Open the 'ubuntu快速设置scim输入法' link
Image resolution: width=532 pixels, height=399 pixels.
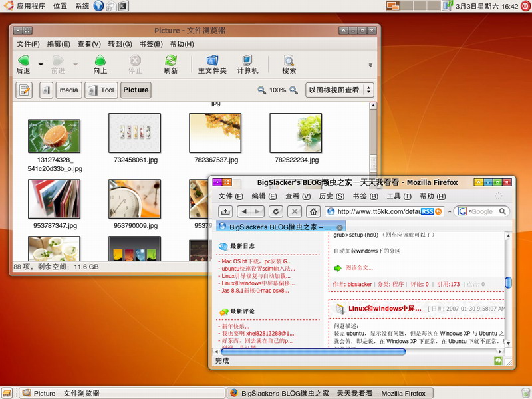pos(258,269)
